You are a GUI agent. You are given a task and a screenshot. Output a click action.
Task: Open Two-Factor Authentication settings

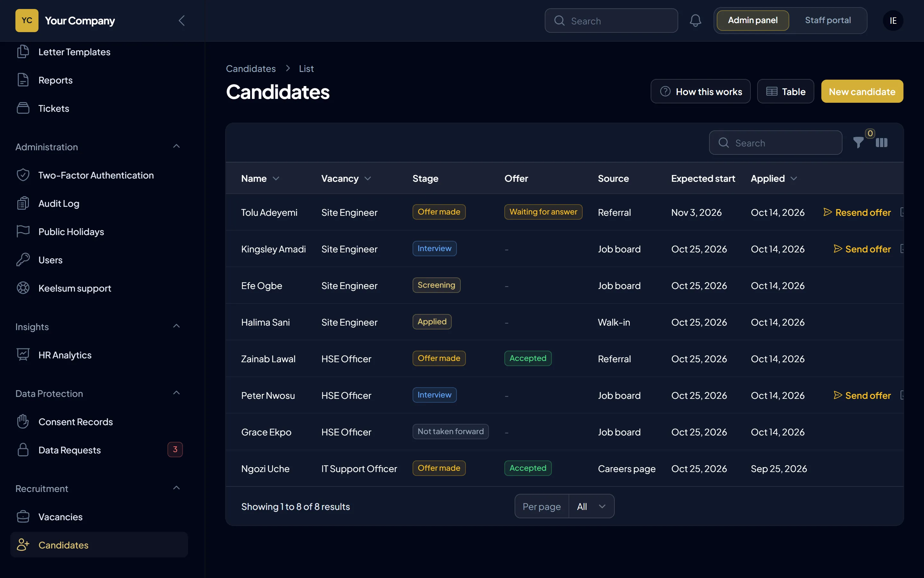click(99, 175)
